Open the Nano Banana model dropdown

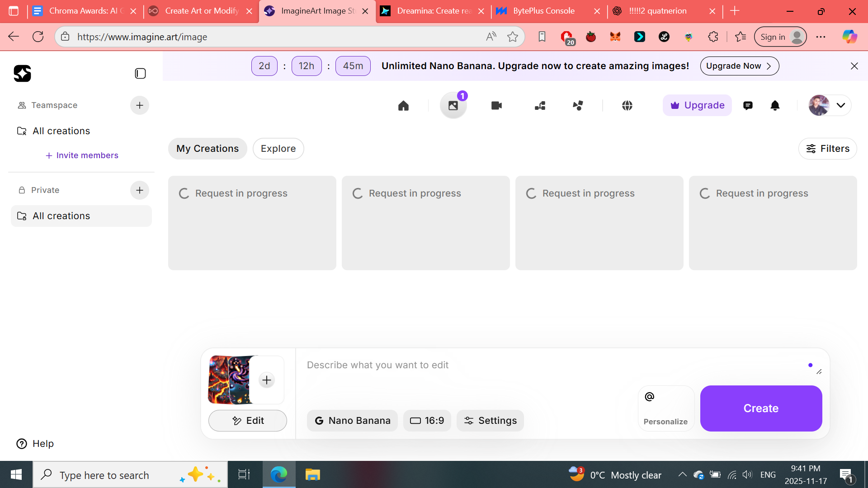352,421
